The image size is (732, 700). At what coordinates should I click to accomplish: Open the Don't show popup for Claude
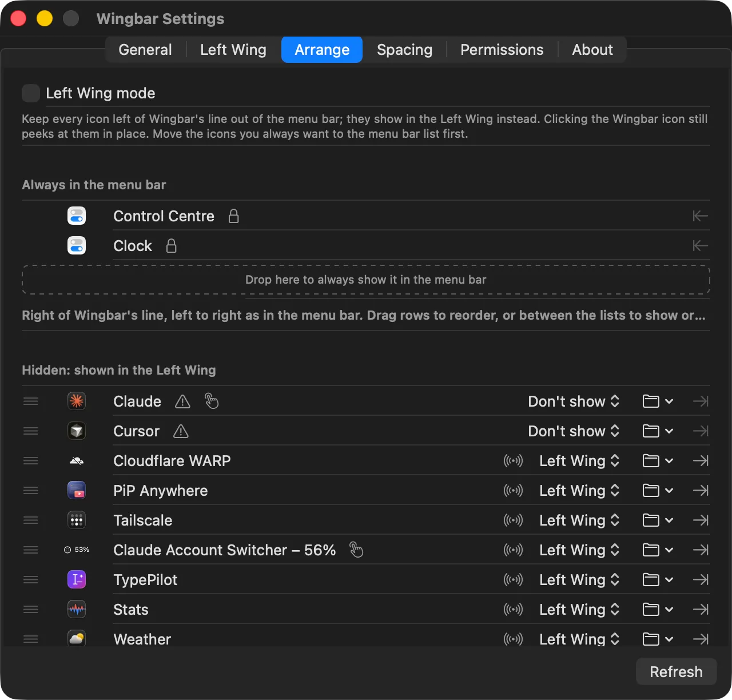pyautogui.click(x=574, y=401)
